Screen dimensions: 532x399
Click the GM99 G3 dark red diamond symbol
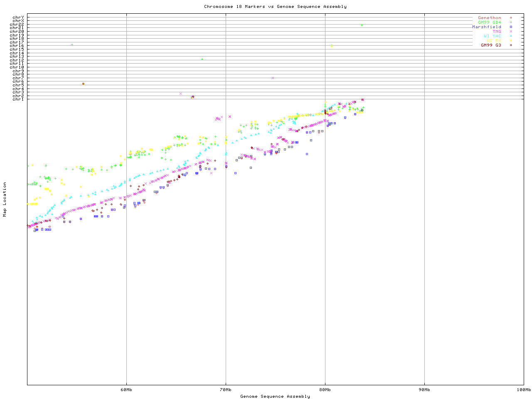(511, 45)
